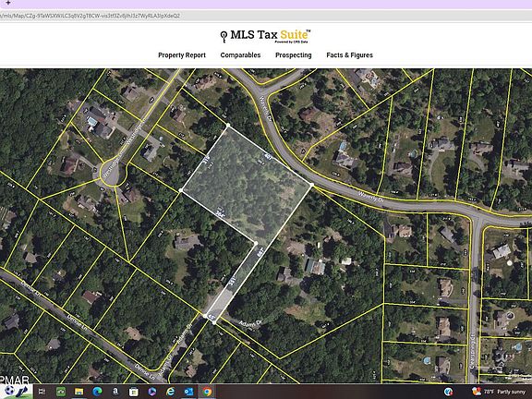Switch to the Comparables tab
The width and height of the screenshot is (532, 399).
point(240,55)
